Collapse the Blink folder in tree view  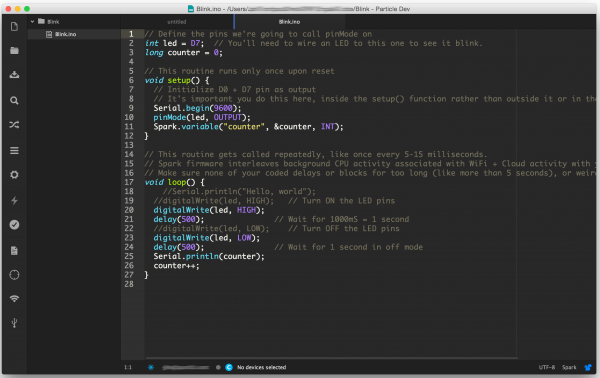pyautogui.click(x=33, y=21)
